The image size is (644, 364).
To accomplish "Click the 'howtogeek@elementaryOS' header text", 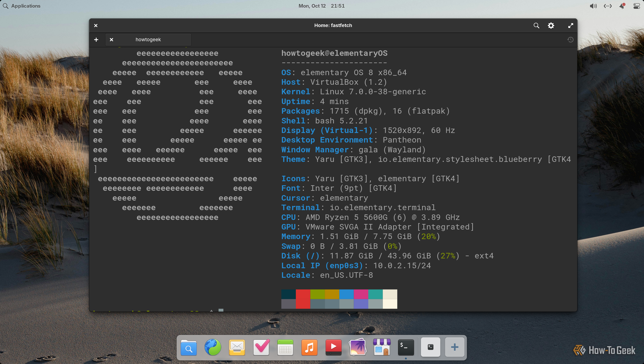I will click(x=334, y=53).
